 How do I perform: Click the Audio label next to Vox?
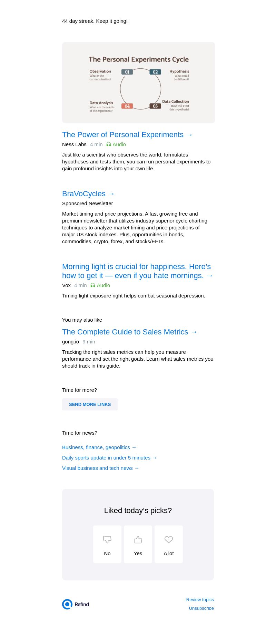[103, 285]
